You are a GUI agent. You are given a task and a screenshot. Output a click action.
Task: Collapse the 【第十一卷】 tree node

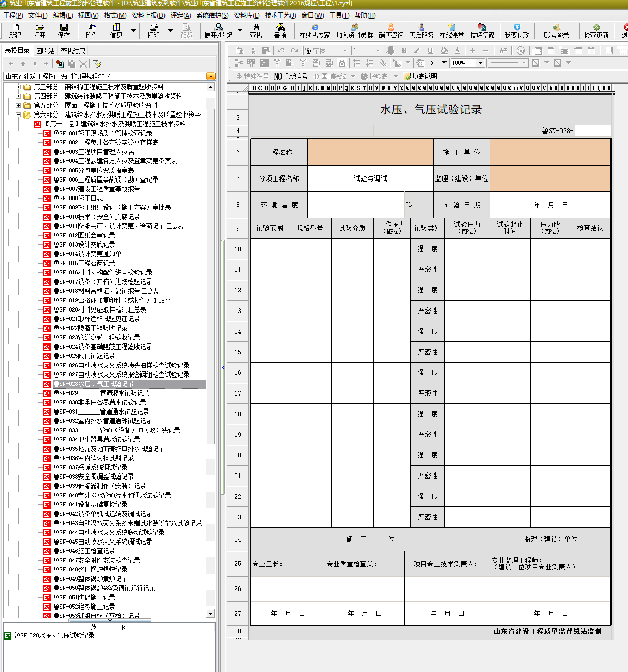28,124
